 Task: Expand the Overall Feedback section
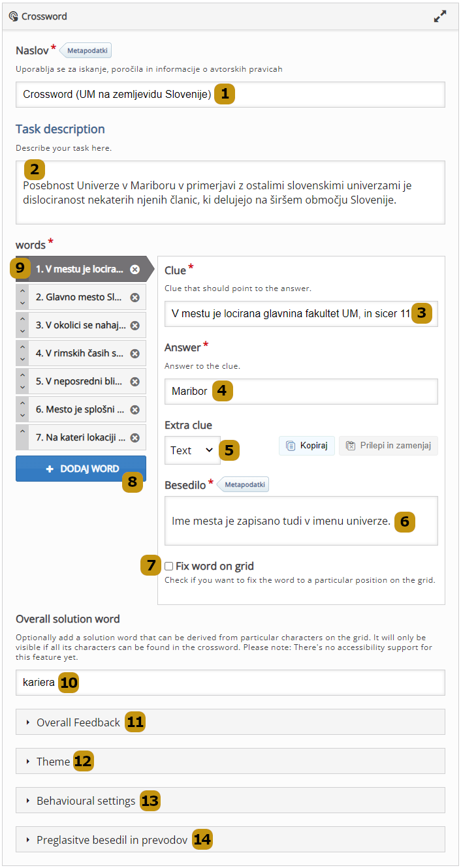(x=78, y=722)
